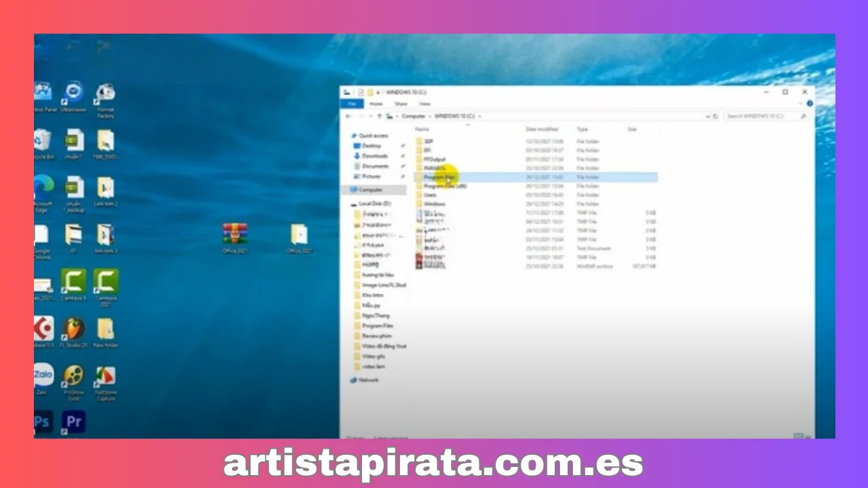Viewport: 868px width, 488px height.
Task: Open the ProShow Gold desktop shortcut
Action: 73,382
